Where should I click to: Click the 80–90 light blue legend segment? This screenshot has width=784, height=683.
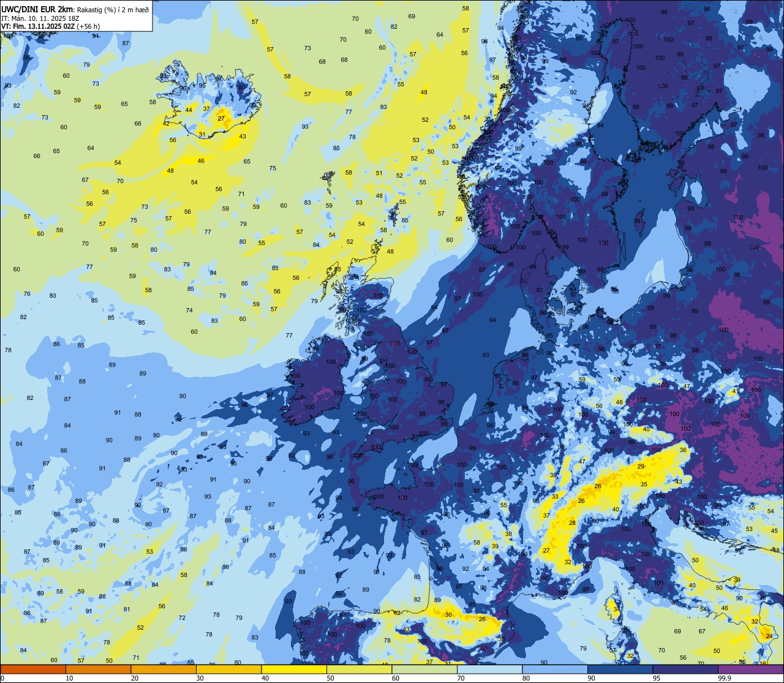pyautogui.click(x=555, y=669)
